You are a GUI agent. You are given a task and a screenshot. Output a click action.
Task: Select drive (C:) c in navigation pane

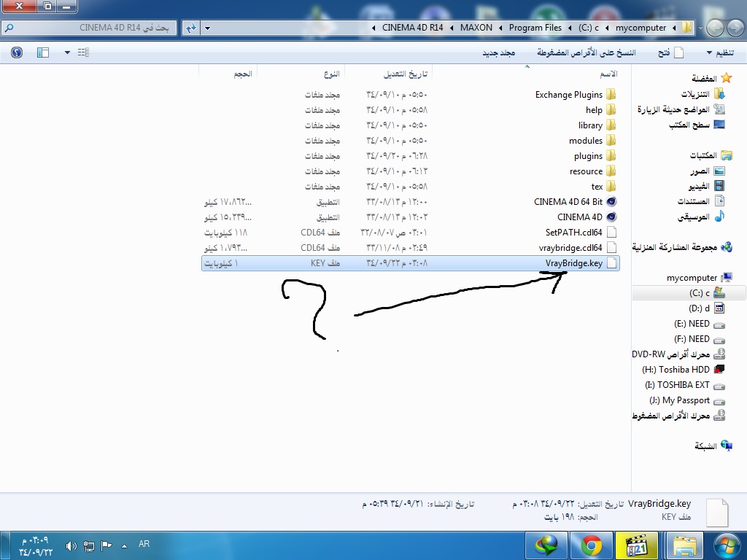(x=706, y=293)
